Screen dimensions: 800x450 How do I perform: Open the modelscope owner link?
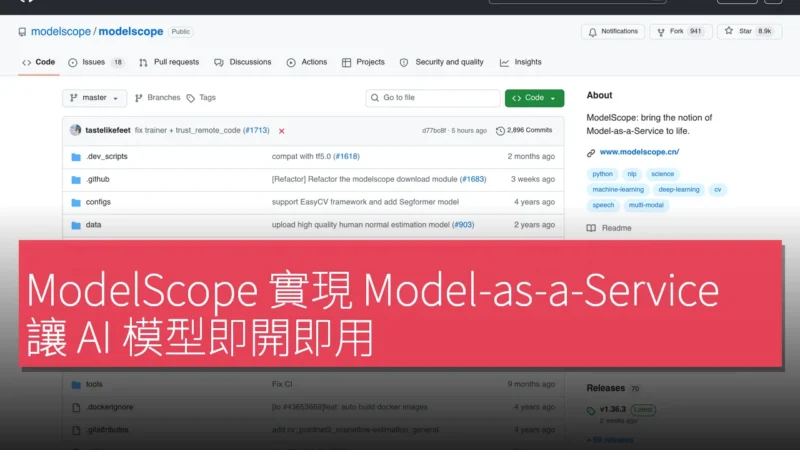pyautogui.click(x=61, y=32)
